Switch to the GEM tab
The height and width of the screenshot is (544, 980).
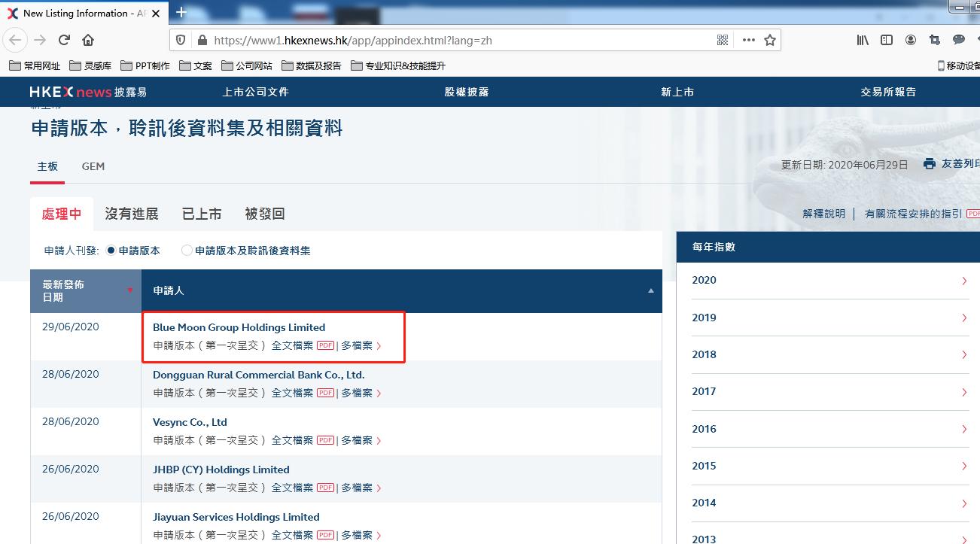[93, 166]
